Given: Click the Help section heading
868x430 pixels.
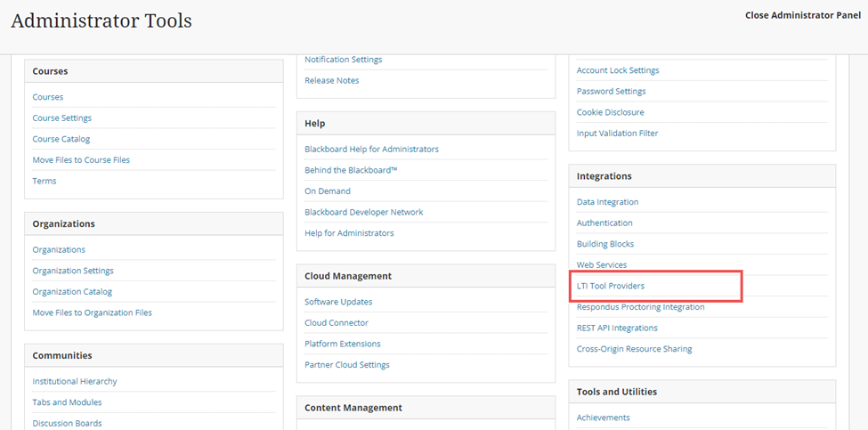Looking at the screenshot, I should pyautogui.click(x=314, y=124).
